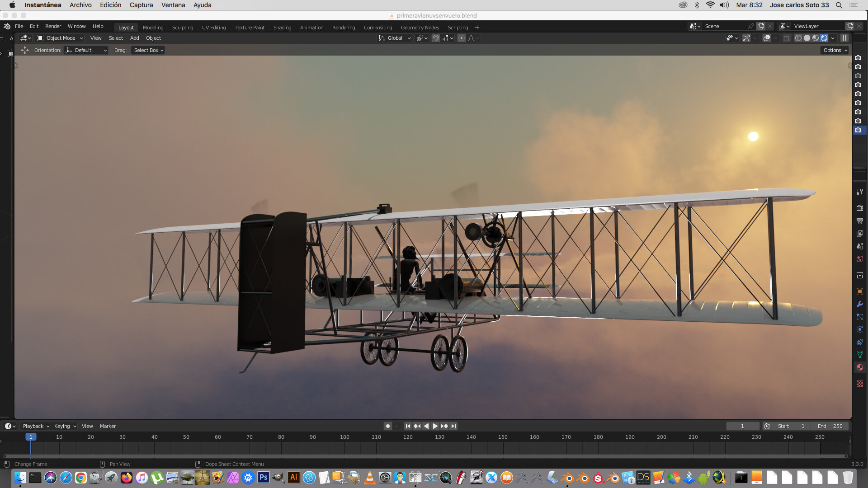Toggle viewport overlays
Image resolution: width=868 pixels, height=488 pixels.
point(767,38)
